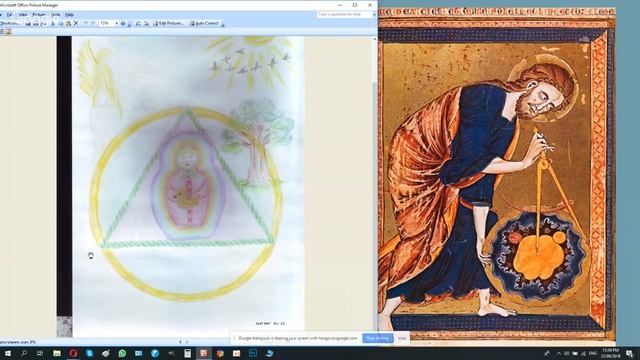Open WhatsApp from the taskbar
Screen dimensions: 640x360
[122, 353]
